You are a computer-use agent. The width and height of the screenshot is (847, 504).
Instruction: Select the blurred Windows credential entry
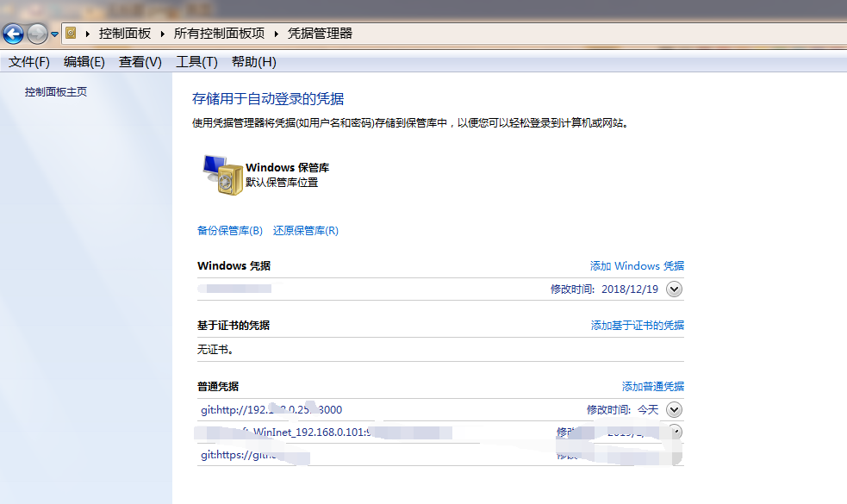[235, 289]
